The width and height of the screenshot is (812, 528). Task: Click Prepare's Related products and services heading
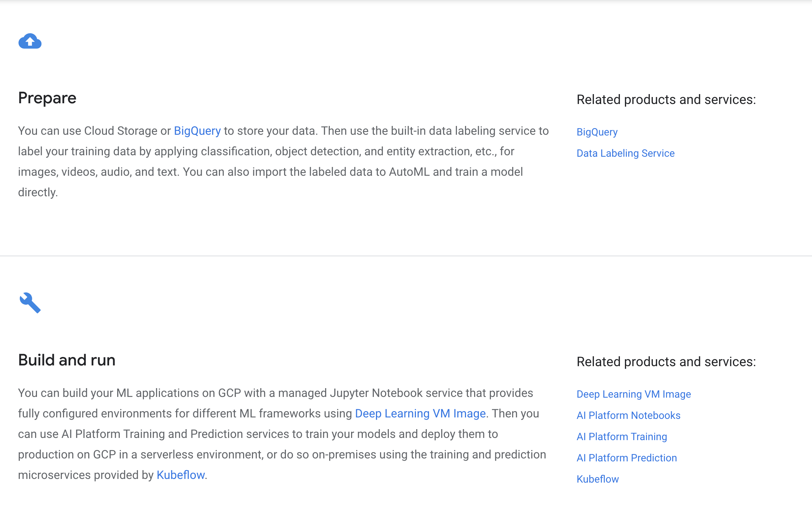[666, 100]
